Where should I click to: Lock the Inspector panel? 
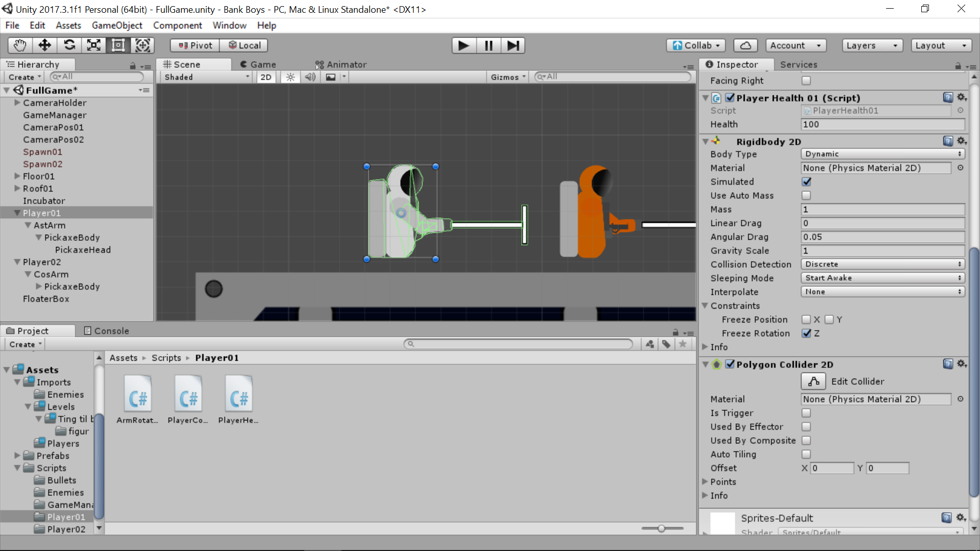[958, 66]
